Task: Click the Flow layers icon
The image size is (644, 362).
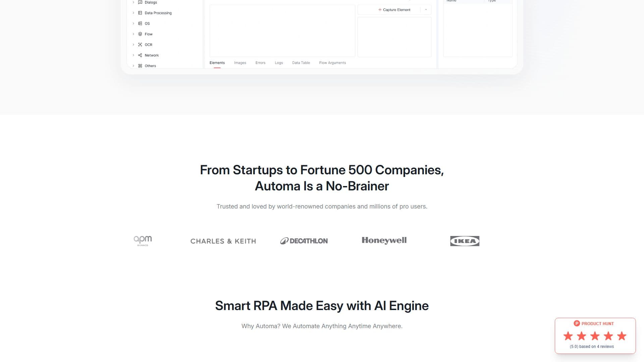Action: click(x=140, y=34)
